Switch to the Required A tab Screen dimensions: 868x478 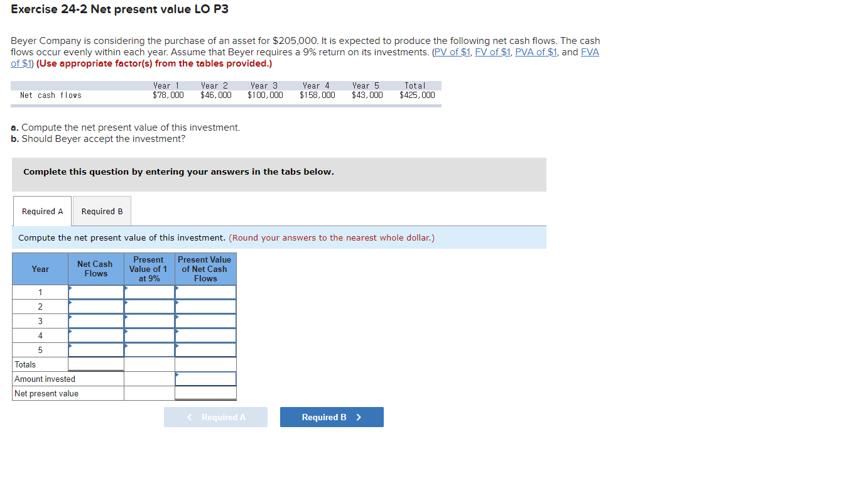42,212
